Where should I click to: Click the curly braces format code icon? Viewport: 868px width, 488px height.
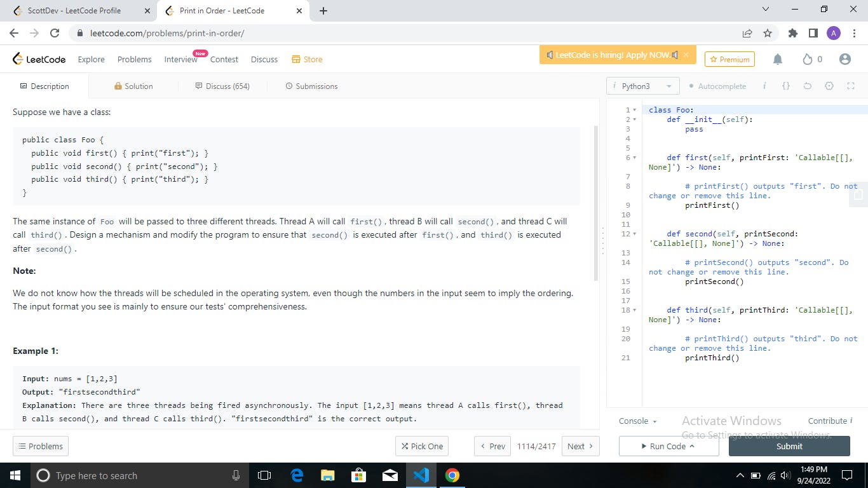786,86
